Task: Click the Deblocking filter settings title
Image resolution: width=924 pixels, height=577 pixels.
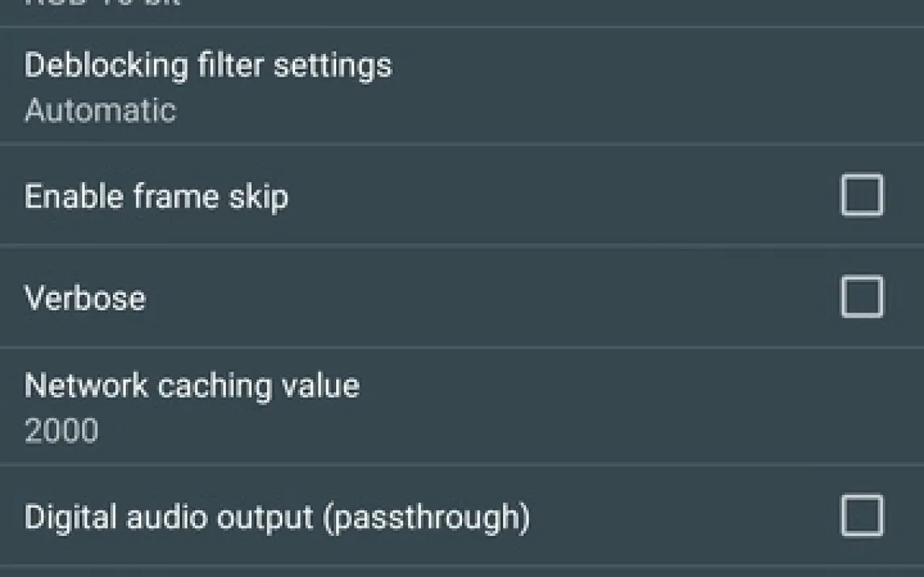Action: [x=208, y=65]
